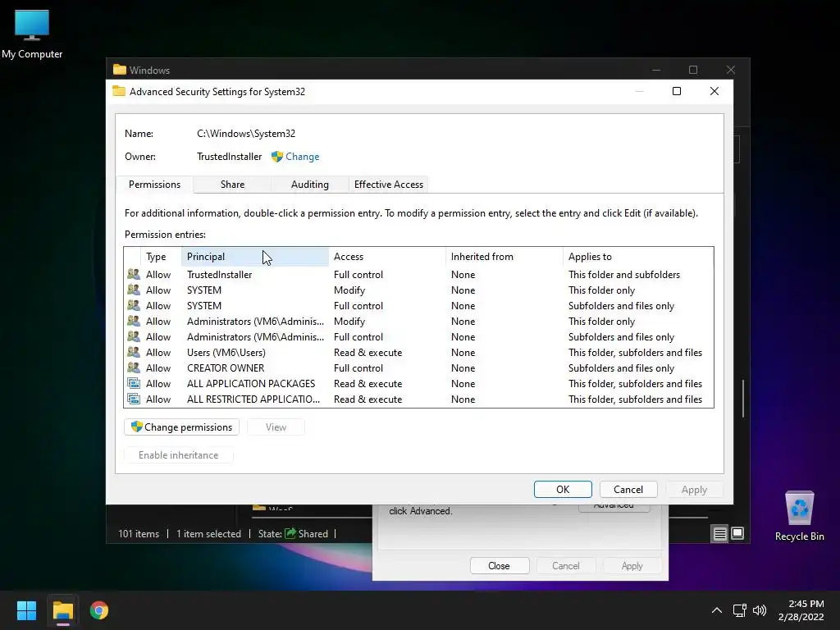Select the CREATOR OWNER entry
This screenshot has width=840, height=630.
tap(418, 367)
